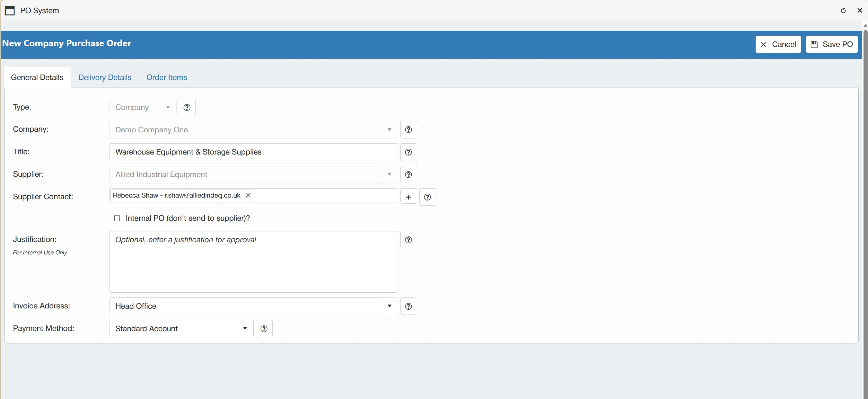The image size is (868, 399).
Task: Select the General Details tab
Action: pos(37,77)
